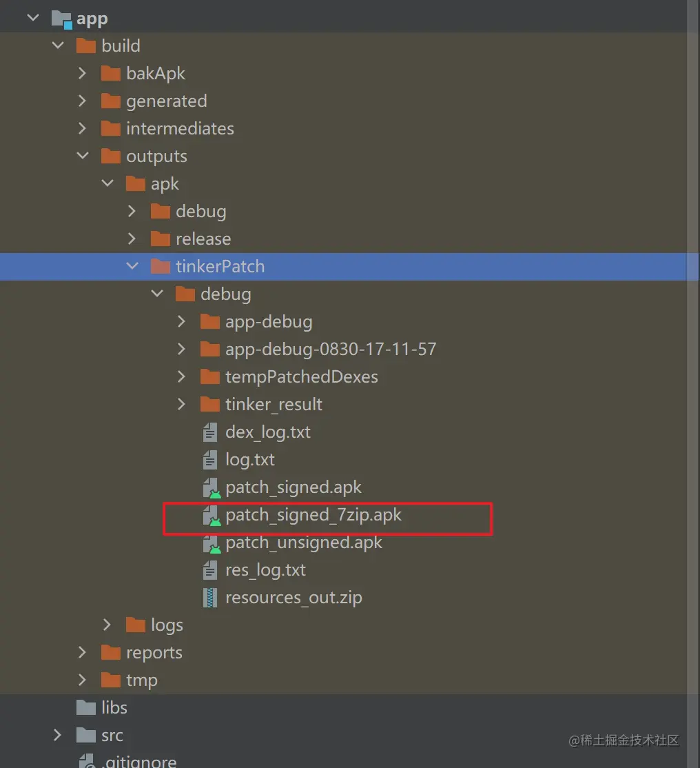Image resolution: width=700 pixels, height=768 pixels.
Task: Select the .gitignore file name
Action: (x=139, y=761)
